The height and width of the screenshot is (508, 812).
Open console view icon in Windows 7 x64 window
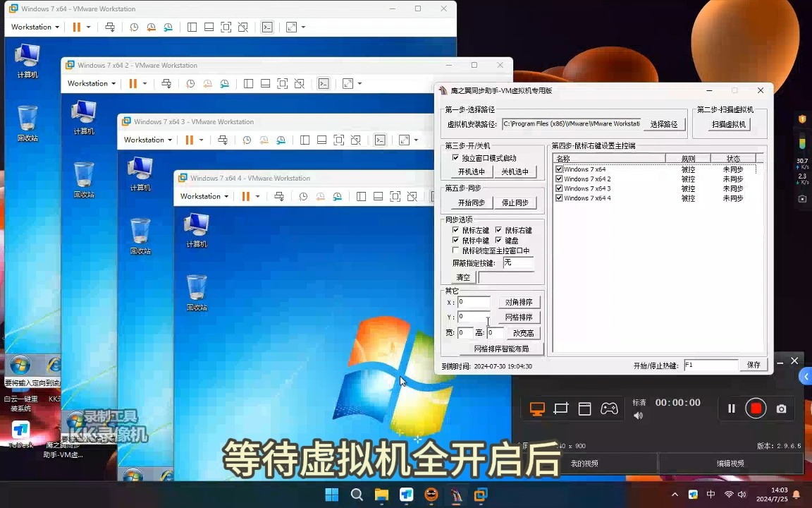266,27
